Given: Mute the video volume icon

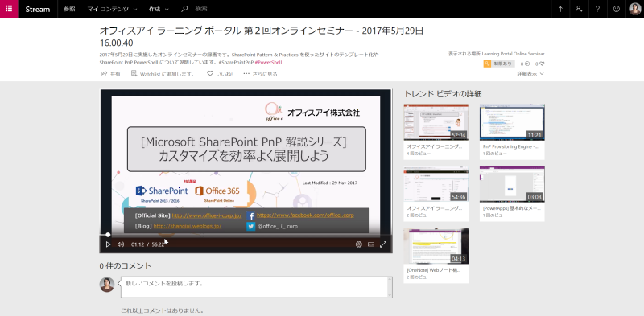Looking at the screenshot, I should pos(121,244).
